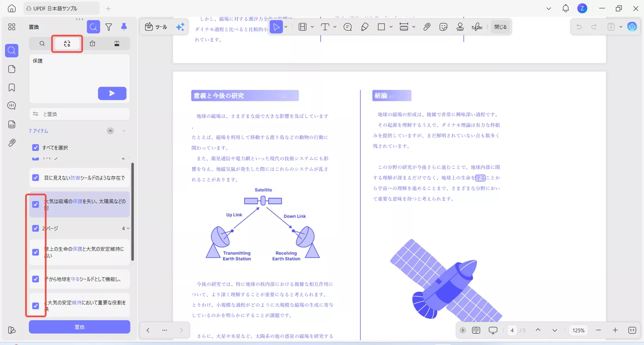
Task: Click the stamp tool in the toolbar
Action: point(460,27)
